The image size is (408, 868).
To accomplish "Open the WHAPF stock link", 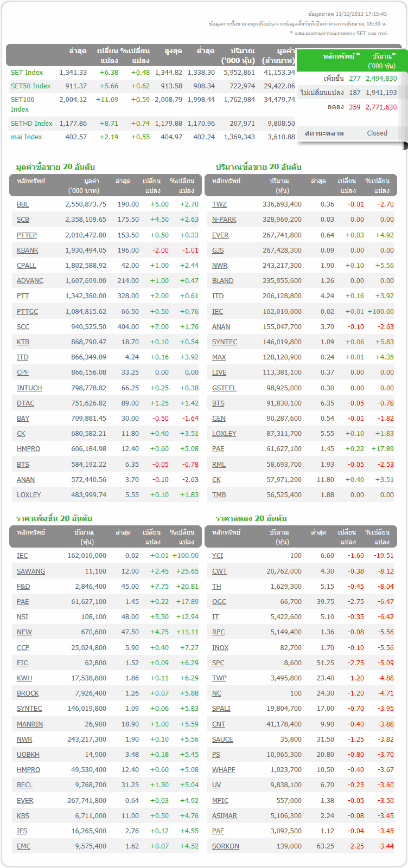I will click(224, 769).
